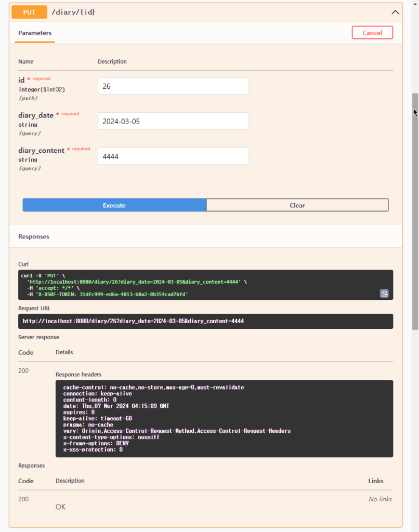Click the vertical scrollbar thumb
This screenshot has height=532, width=419.
pos(415,211)
